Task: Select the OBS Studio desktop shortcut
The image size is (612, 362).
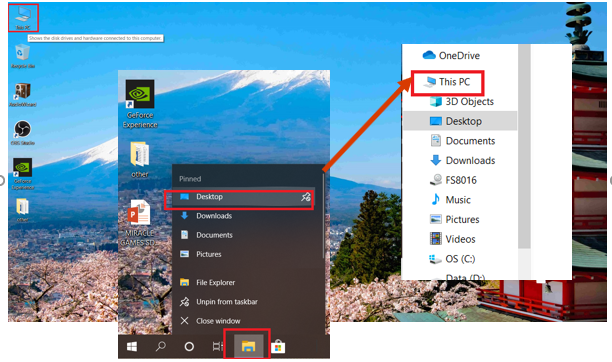Action: coord(23,133)
